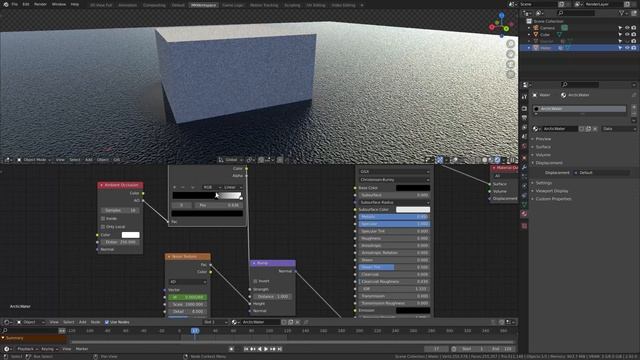Open Linear interpolation dropdown on color ramp
This screenshot has height=360, width=640.
233,187
